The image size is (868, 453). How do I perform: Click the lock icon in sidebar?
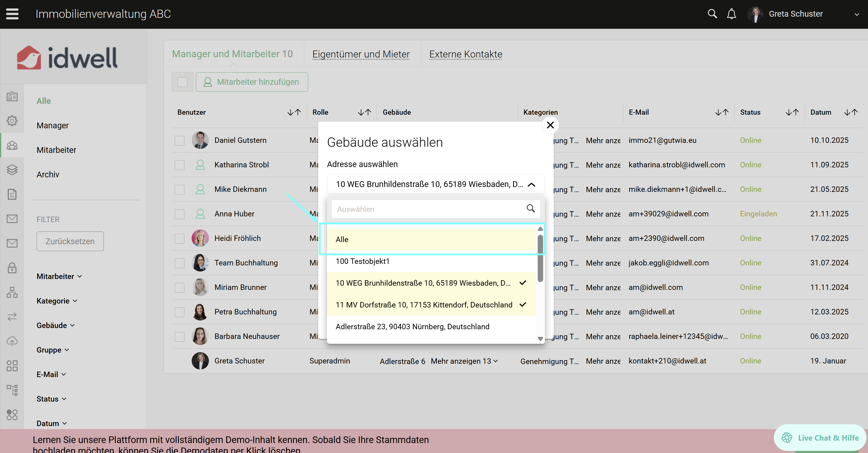12,268
